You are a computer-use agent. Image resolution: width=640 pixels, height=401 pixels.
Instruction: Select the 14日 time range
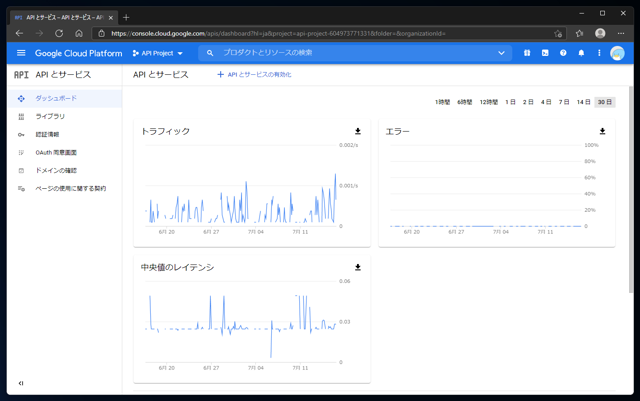[x=583, y=102]
